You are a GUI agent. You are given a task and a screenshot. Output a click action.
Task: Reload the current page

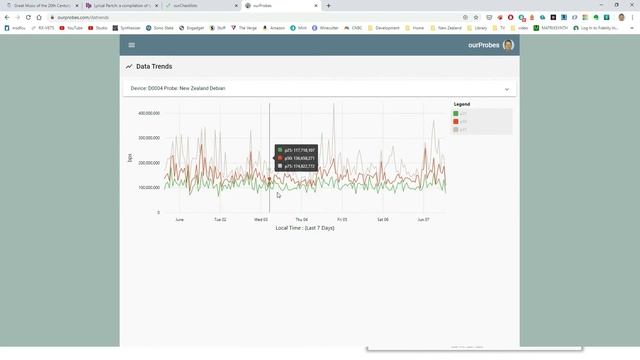point(28,18)
